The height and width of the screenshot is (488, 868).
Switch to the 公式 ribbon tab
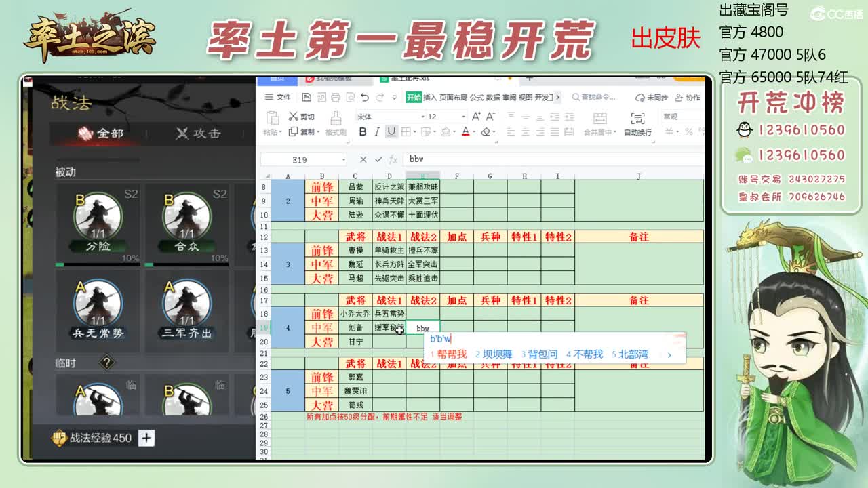[x=477, y=98]
